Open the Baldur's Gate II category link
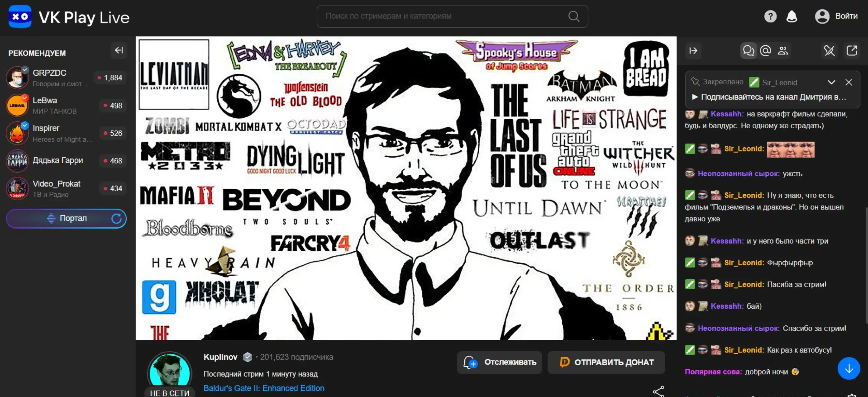Viewport: 868px width, 397px height. (264, 388)
